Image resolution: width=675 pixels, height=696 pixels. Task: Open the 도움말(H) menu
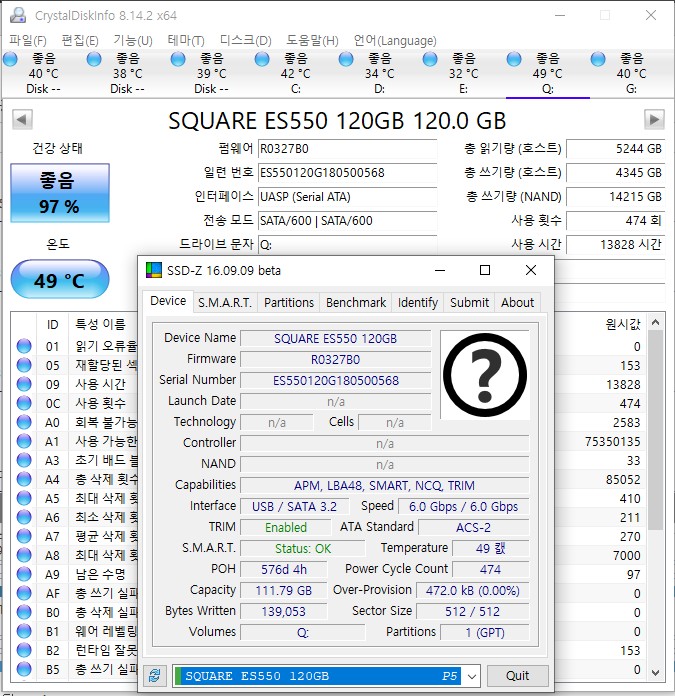point(312,40)
